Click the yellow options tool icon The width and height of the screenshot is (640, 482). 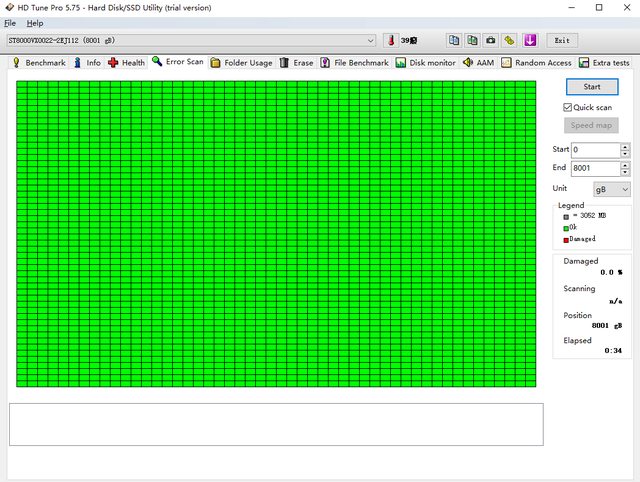(509, 41)
